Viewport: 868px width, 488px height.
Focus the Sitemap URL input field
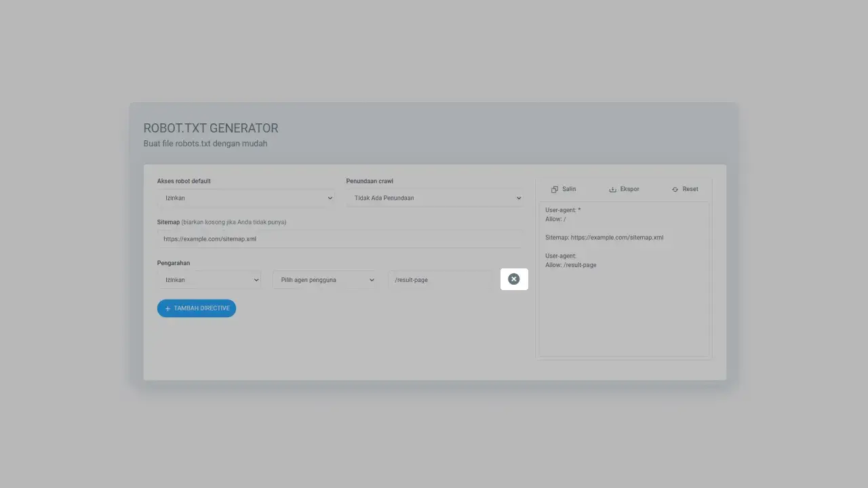(x=339, y=239)
